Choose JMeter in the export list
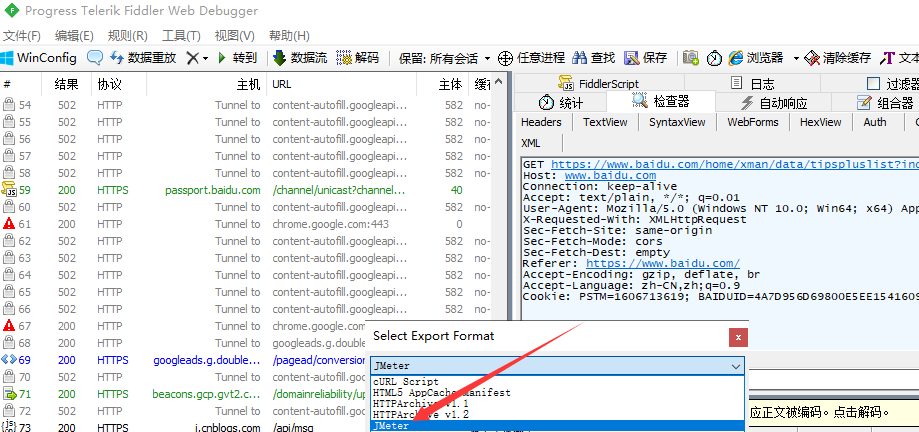919x432 pixels. [557, 426]
